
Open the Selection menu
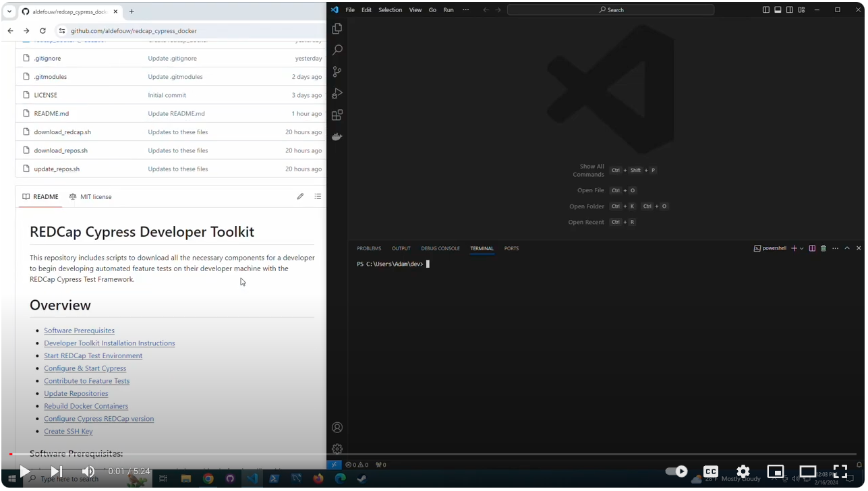(390, 10)
